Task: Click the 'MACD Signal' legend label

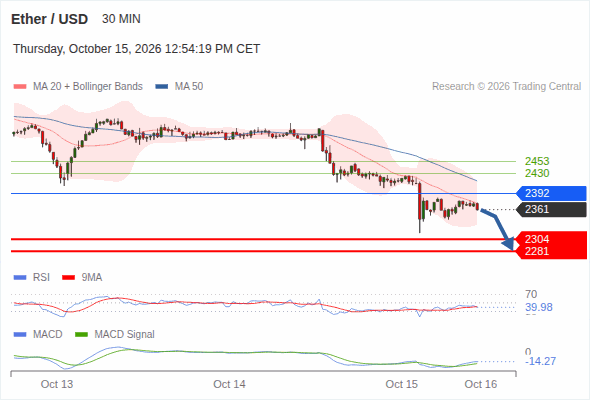Action: click(x=125, y=334)
